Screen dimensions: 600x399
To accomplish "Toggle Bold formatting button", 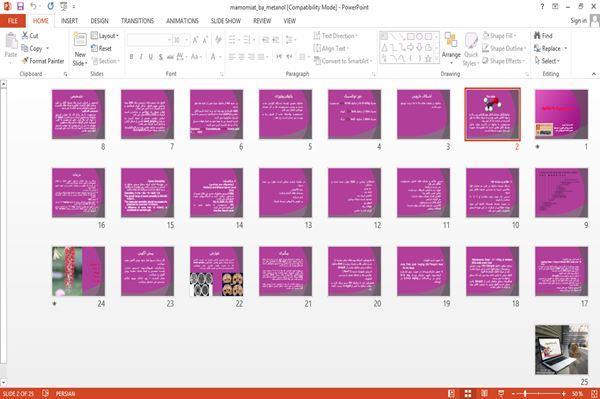I will point(131,57).
